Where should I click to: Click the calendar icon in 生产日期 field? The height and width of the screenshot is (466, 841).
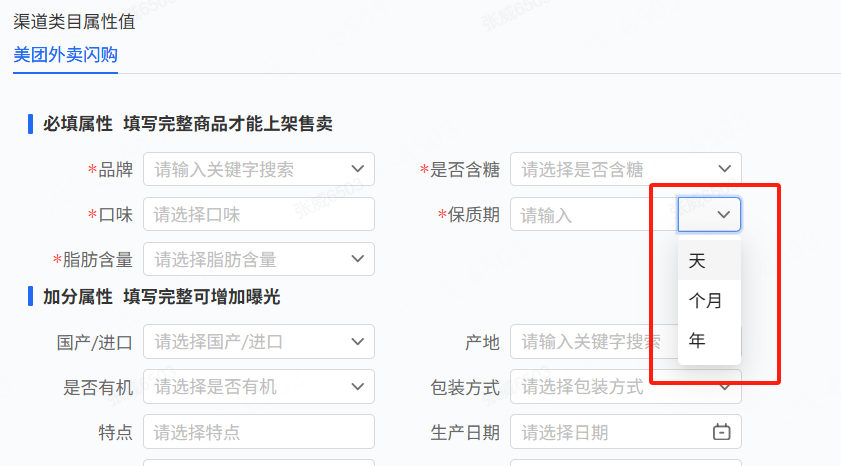721,431
